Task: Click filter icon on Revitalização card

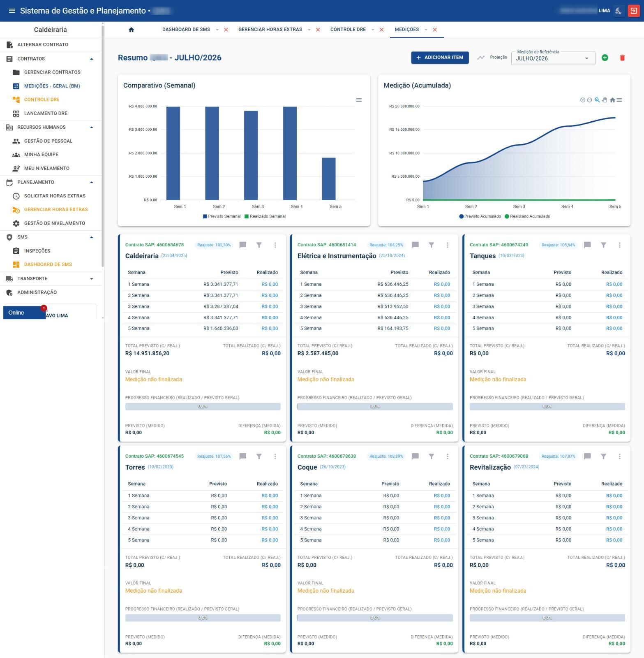Action: pyautogui.click(x=603, y=456)
